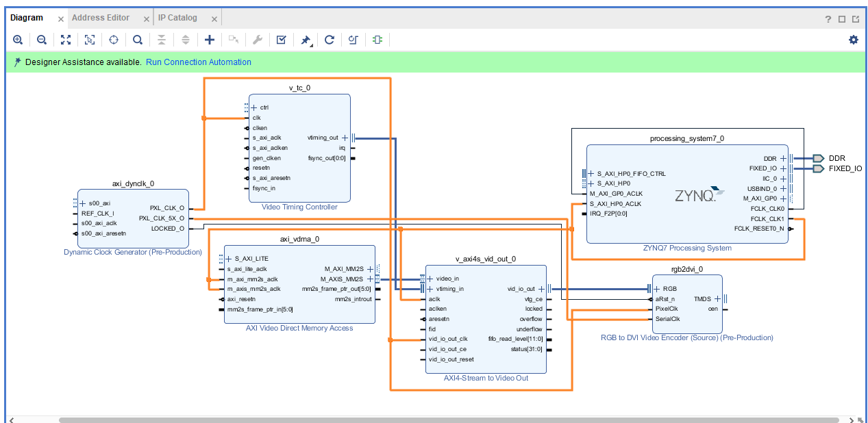This screenshot has width=868, height=423.
Task: Click the Optimize Routing toolbar icon
Action: 354,40
